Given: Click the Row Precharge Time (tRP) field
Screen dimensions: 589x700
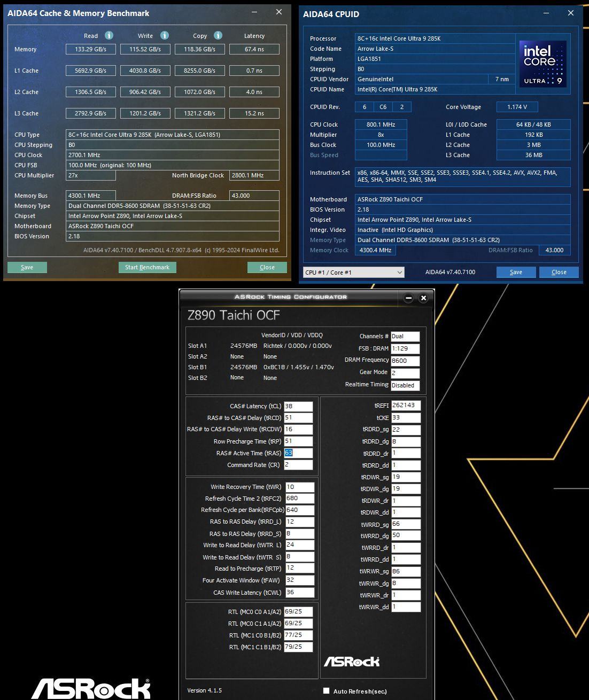Looking at the screenshot, I should coord(298,441).
